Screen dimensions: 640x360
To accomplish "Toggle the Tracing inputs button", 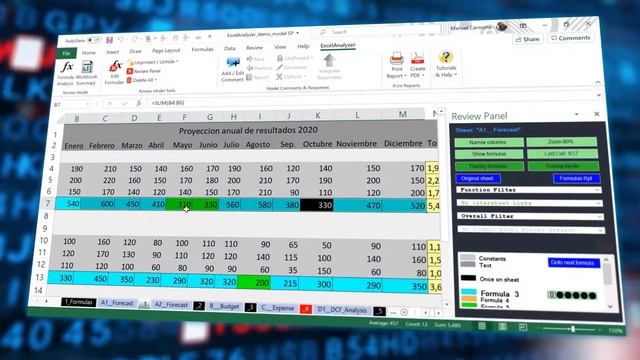I will coord(563,166).
